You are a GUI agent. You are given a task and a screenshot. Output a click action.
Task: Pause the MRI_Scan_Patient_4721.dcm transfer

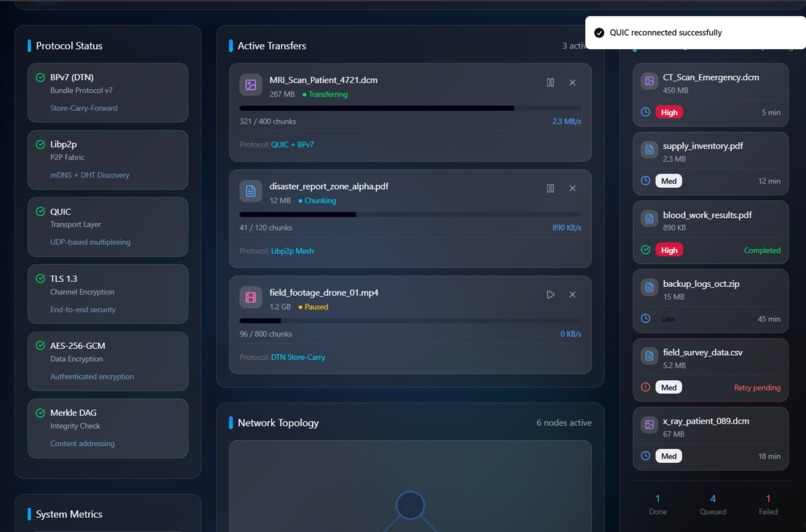click(550, 82)
